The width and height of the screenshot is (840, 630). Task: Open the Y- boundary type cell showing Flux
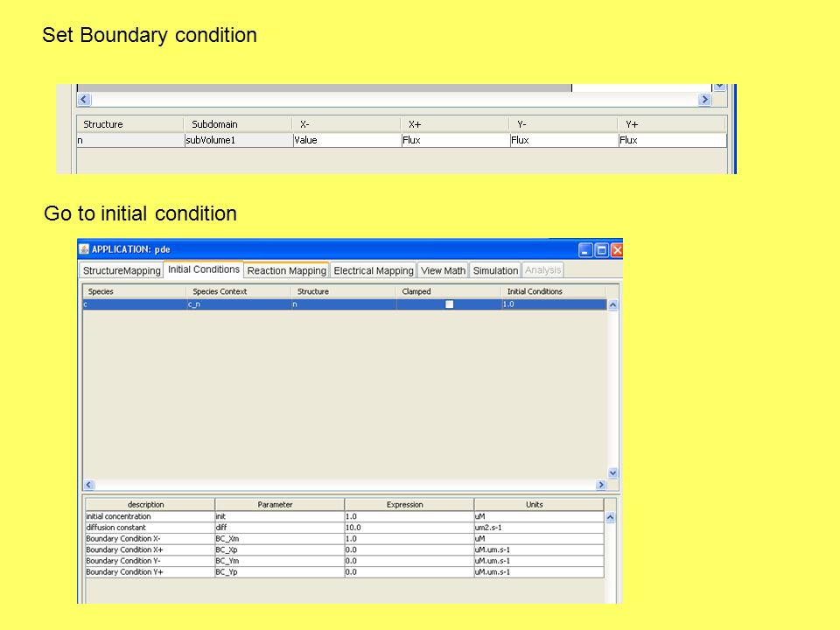(564, 140)
